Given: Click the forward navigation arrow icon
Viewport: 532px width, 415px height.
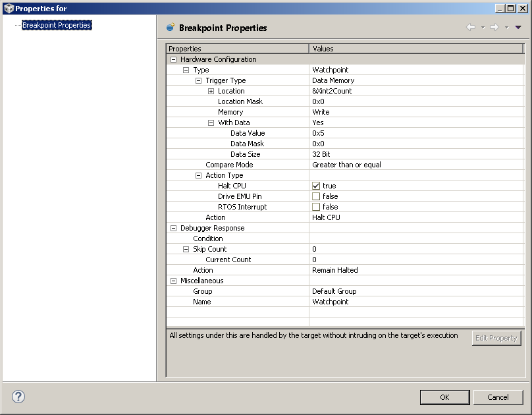Looking at the screenshot, I should (x=494, y=27).
